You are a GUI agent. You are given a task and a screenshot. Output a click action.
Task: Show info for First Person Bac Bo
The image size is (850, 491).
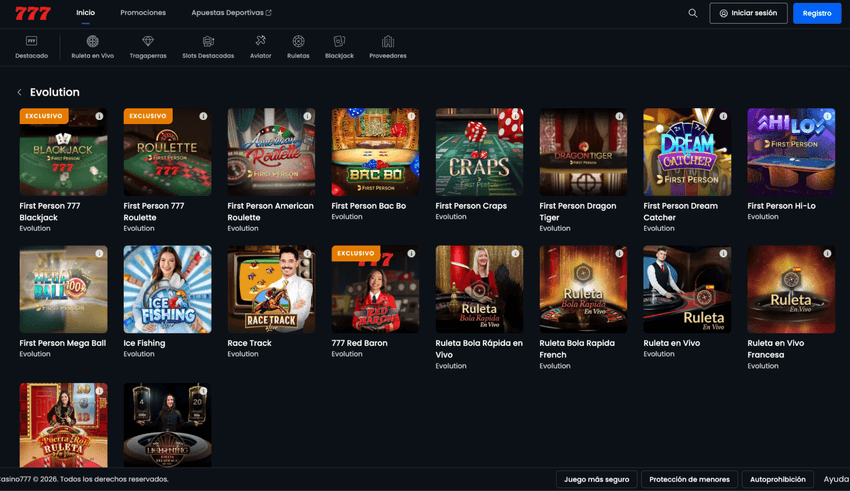(x=411, y=116)
